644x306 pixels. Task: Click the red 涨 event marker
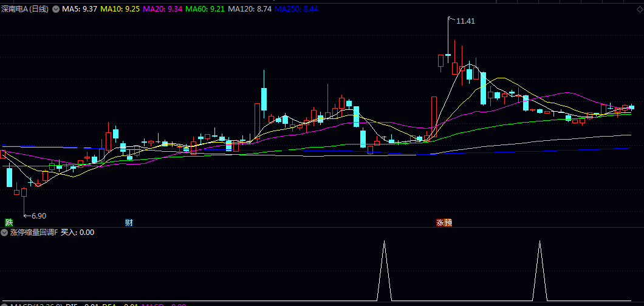(440, 223)
